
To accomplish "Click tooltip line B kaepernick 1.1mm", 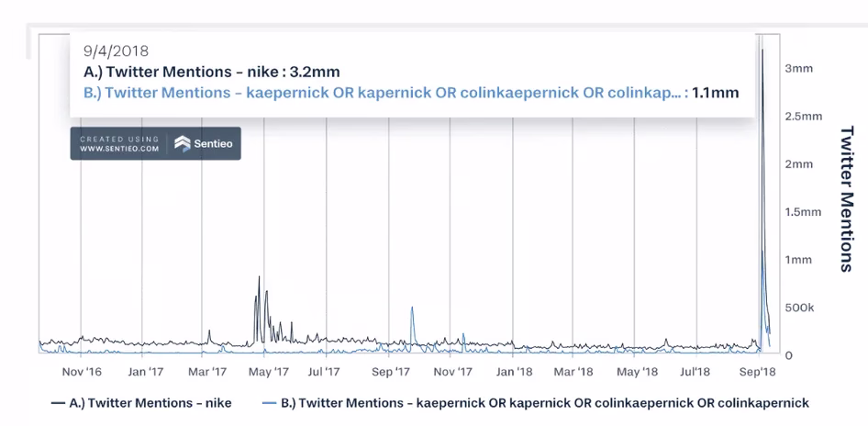I will [x=411, y=93].
